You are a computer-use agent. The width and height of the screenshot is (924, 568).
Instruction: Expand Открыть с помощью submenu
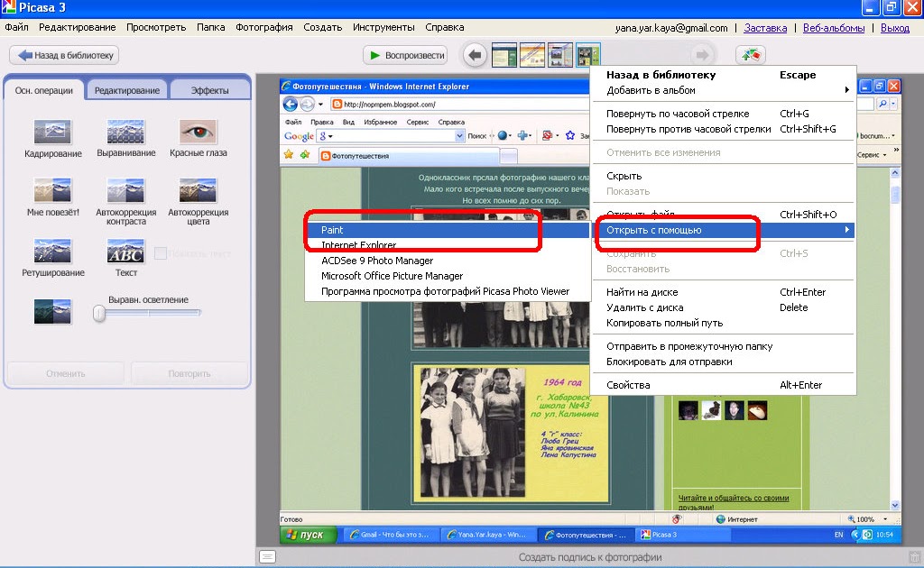[x=723, y=230]
